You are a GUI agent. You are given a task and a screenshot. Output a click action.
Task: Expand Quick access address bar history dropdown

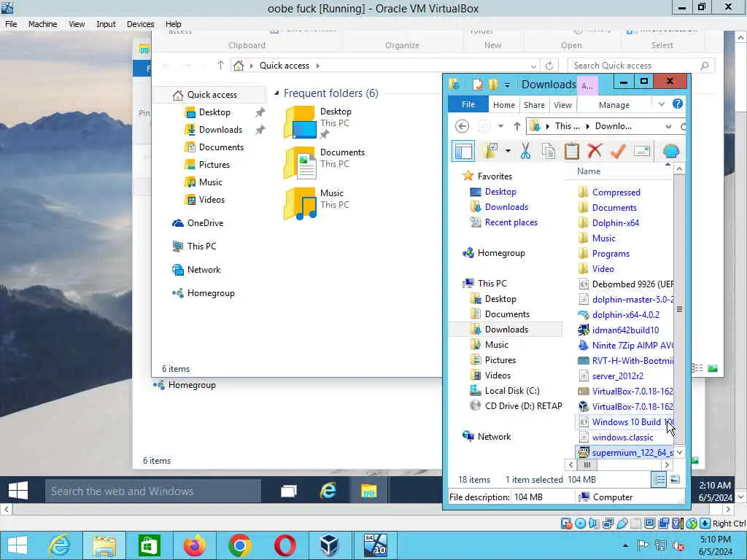533,66
